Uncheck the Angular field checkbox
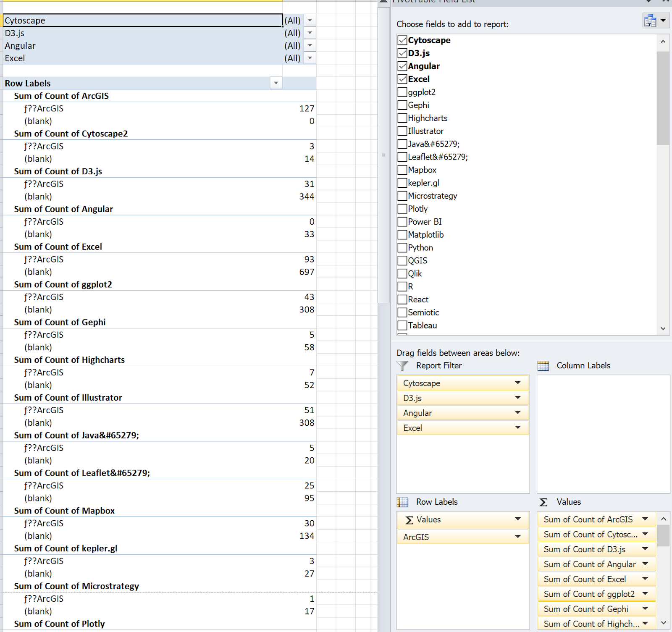Screen dimensions: 672x632 (x=402, y=66)
